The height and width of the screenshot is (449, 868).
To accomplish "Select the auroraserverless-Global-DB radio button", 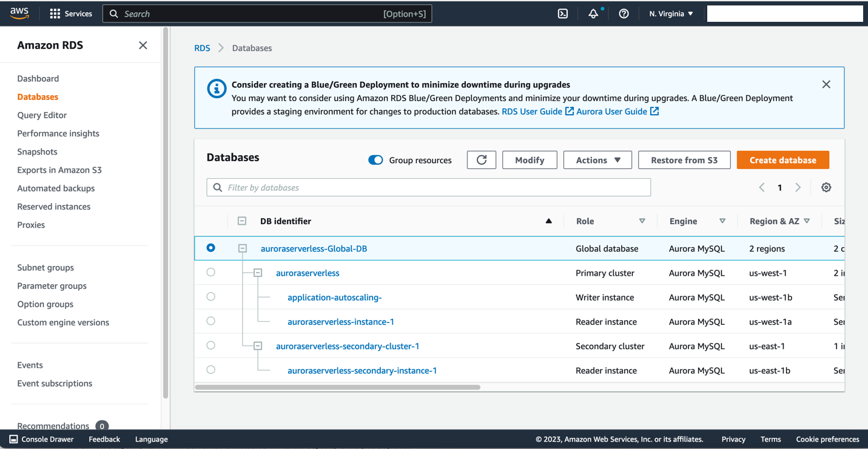I will pos(210,248).
